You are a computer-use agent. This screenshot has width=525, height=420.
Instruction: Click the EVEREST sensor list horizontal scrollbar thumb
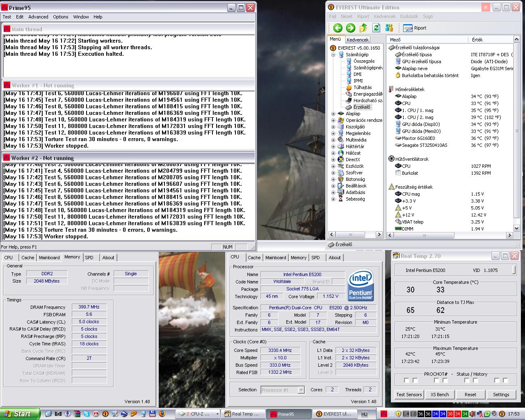[x=424, y=235]
